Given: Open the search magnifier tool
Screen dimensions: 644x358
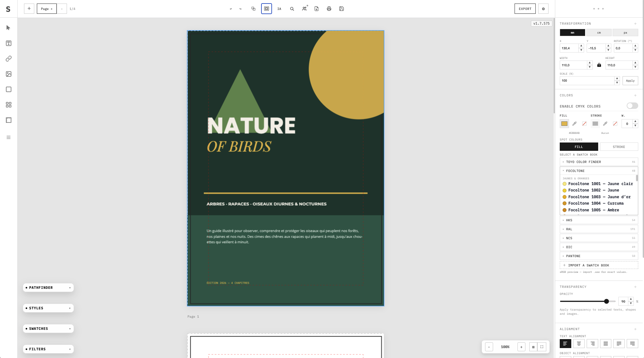Looking at the screenshot, I should click(x=292, y=9).
